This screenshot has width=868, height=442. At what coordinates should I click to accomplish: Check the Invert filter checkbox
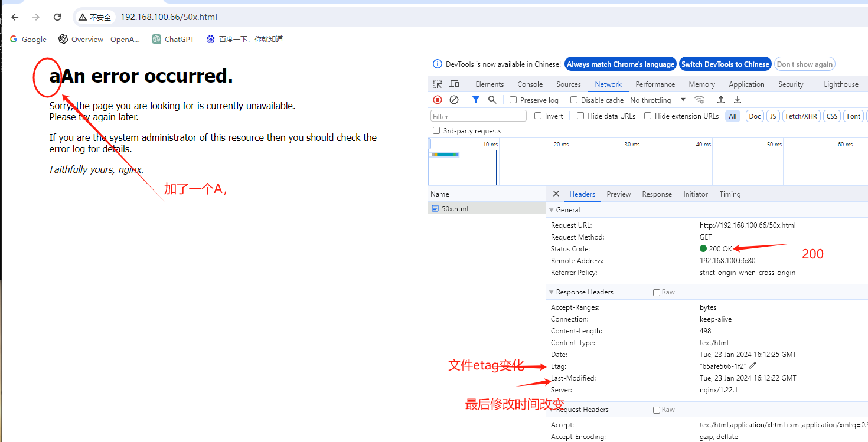pos(538,116)
